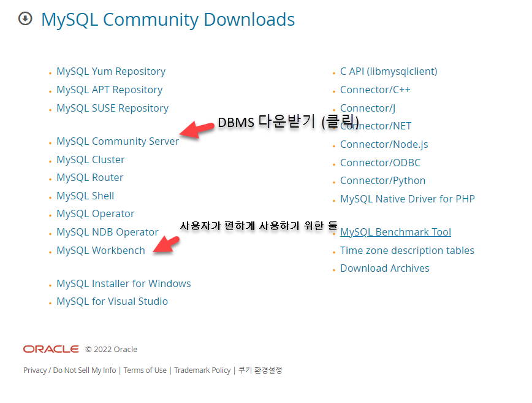The image size is (532, 403).
Task: Open the 쿠키 환경설정 cookie settings link
Action: coord(260,370)
